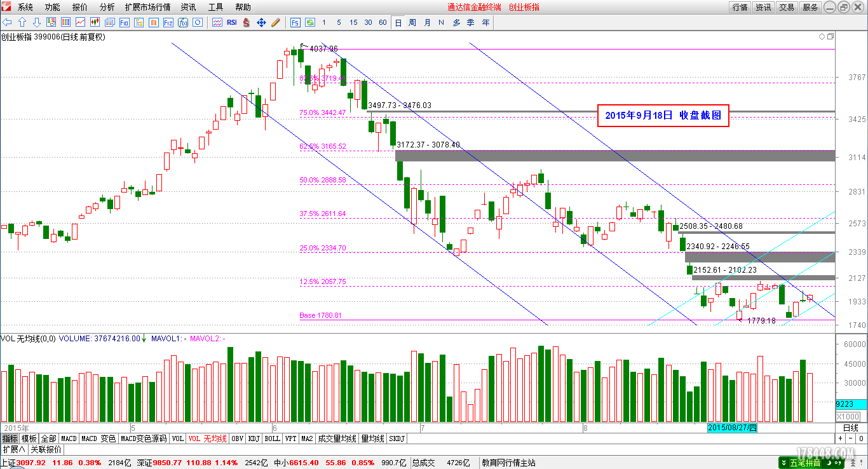The image size is (868, 469).
Task: Expand the 扩展∧ panel
Action: tap(14, 449)
